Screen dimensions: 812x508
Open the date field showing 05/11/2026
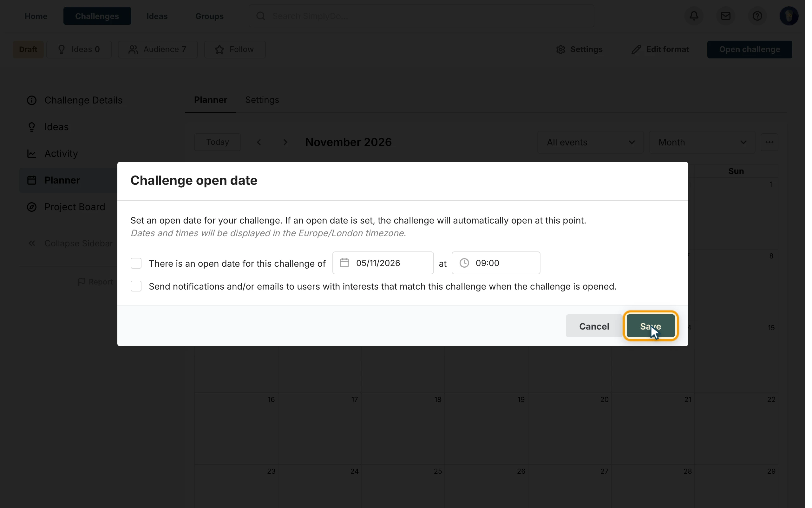click(383, 263)
